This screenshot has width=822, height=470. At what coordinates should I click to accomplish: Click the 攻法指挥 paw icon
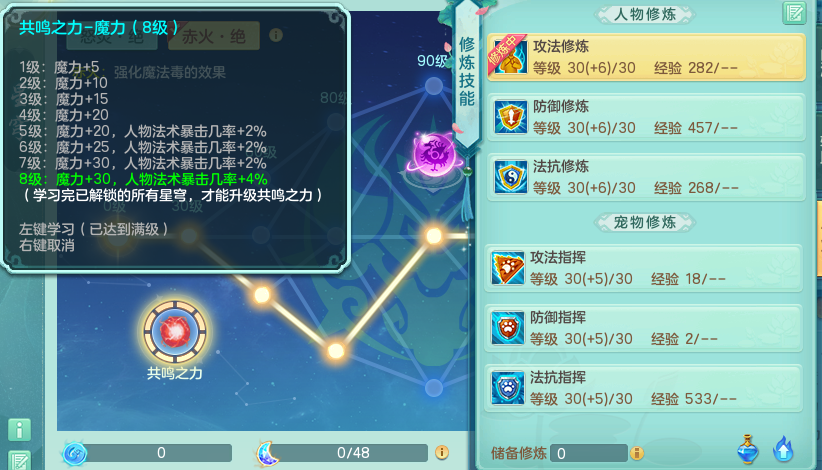coord(507,268)
